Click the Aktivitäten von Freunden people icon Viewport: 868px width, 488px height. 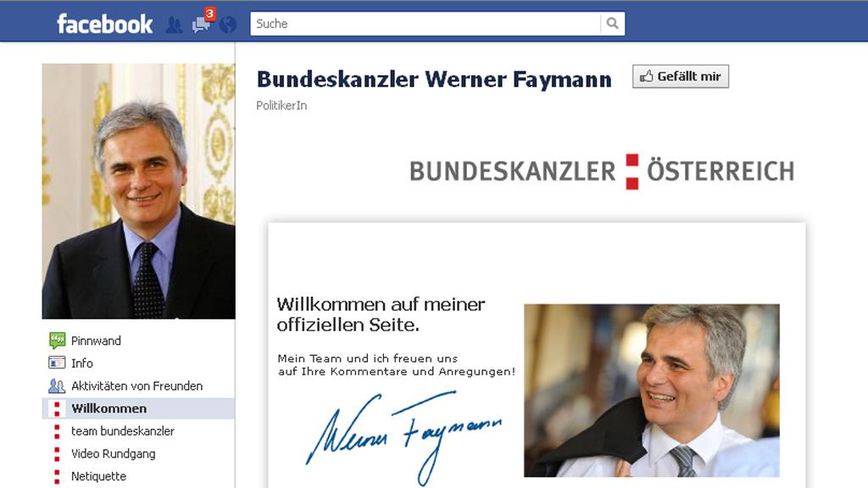tap(57, 385)
